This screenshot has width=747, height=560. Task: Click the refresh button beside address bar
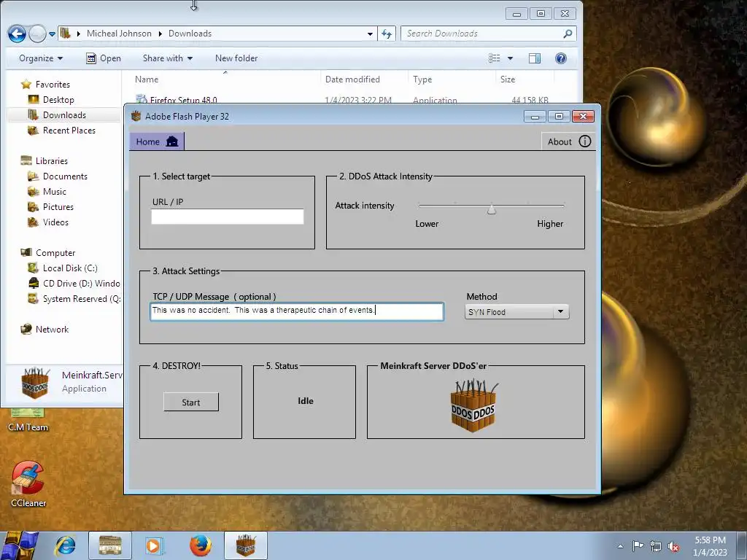tap(387, 34)
